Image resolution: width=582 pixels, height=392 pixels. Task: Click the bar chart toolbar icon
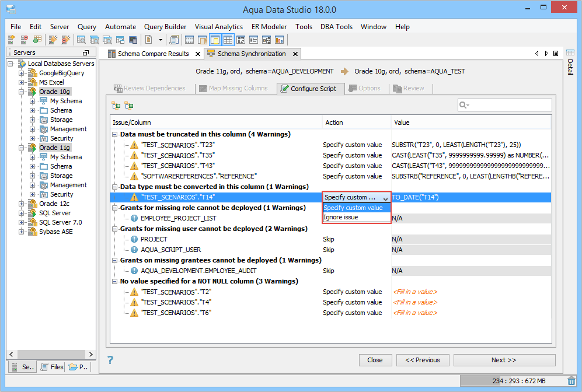279,39
